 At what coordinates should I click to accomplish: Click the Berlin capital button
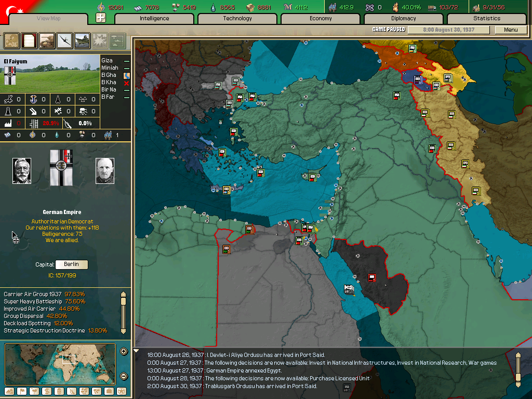point(72,264)
